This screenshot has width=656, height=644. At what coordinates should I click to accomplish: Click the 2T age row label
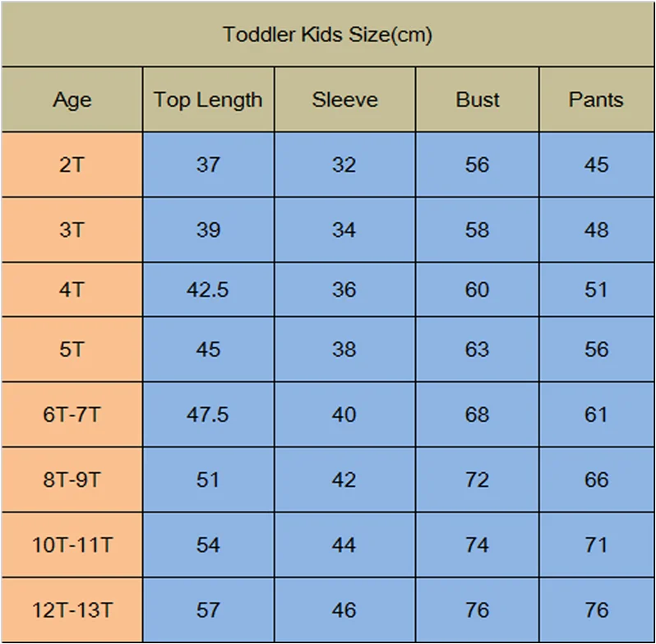72,164
